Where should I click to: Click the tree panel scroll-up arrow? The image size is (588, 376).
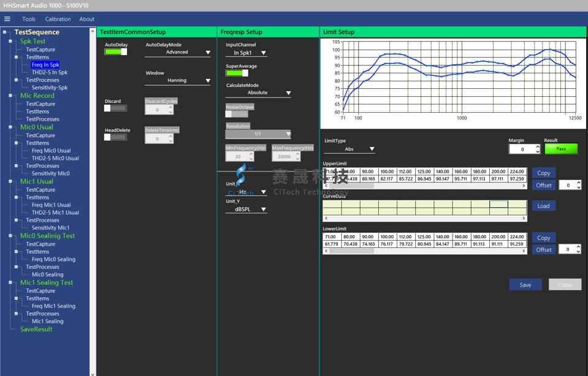click(x=93, y=32)
